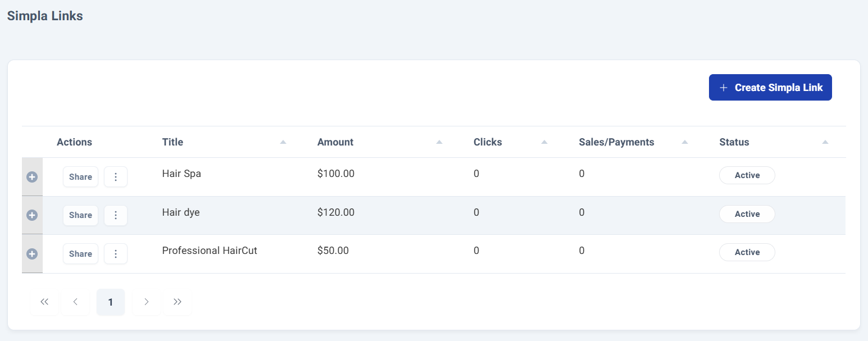The width and height of the screenshot is (868, 341).
Task: Share the Hair dye link
Action: (80, 215)
